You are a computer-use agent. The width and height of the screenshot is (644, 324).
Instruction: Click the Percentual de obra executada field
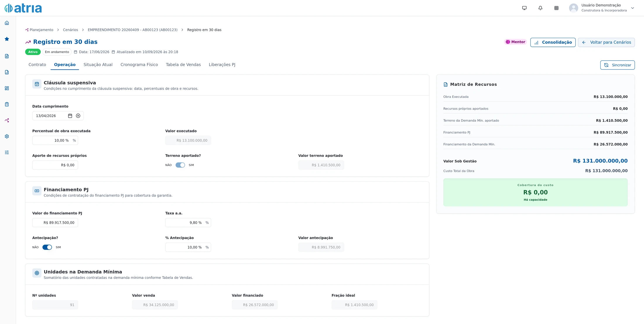[x=55, y=141]
